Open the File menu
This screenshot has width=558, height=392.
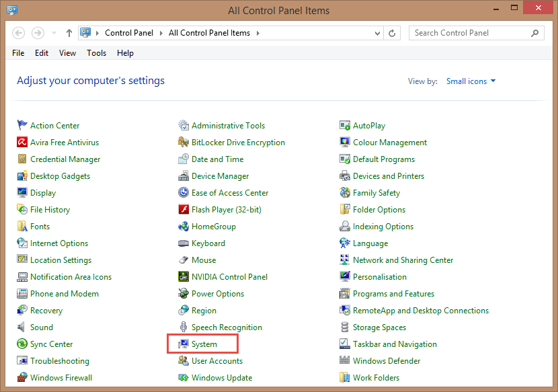[18, 53]
